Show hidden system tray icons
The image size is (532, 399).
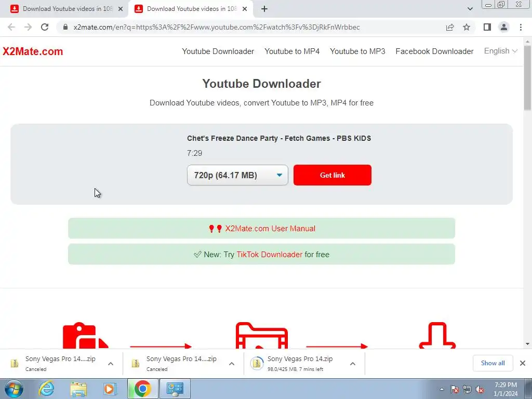442,389
